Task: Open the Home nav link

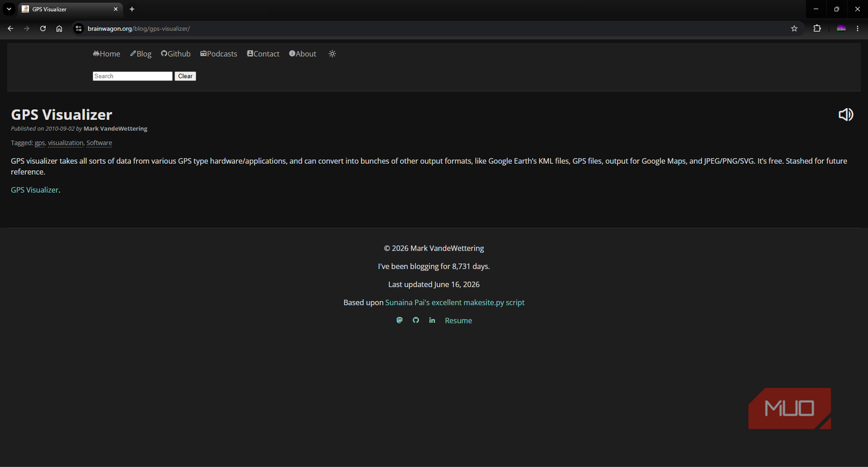Action: [106, 54]
